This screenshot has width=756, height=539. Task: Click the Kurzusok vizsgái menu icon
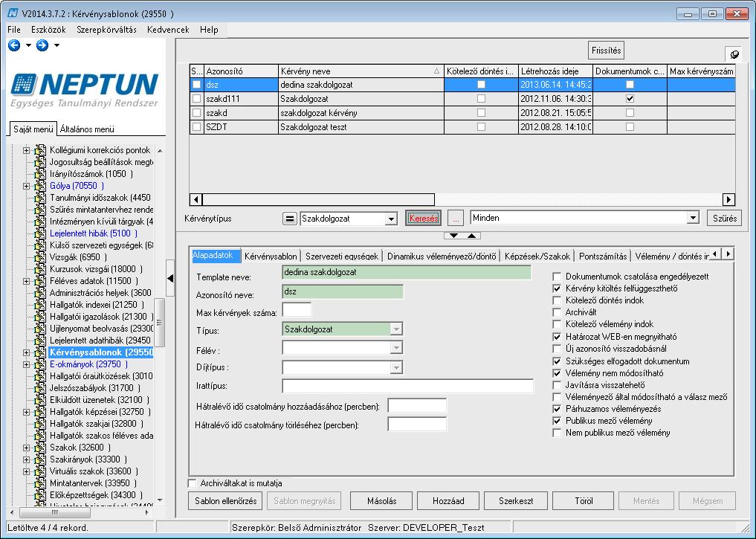coord(40,269)
